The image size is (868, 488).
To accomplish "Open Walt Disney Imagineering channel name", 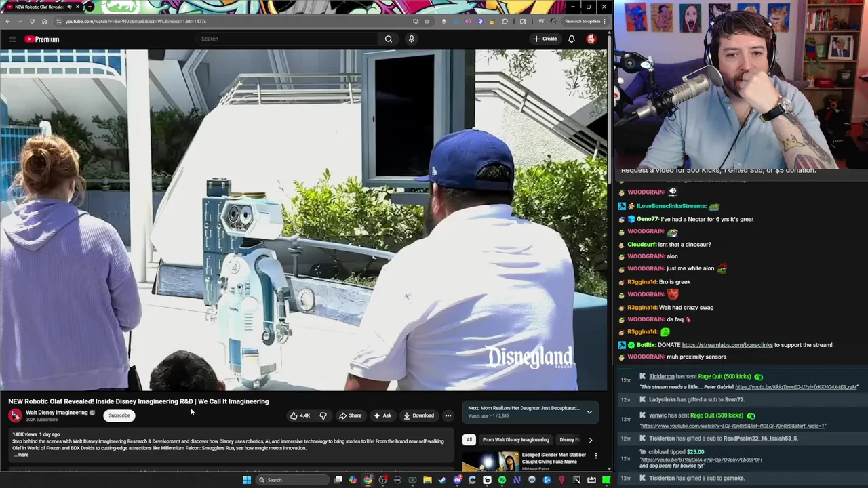I will (57, 413).
